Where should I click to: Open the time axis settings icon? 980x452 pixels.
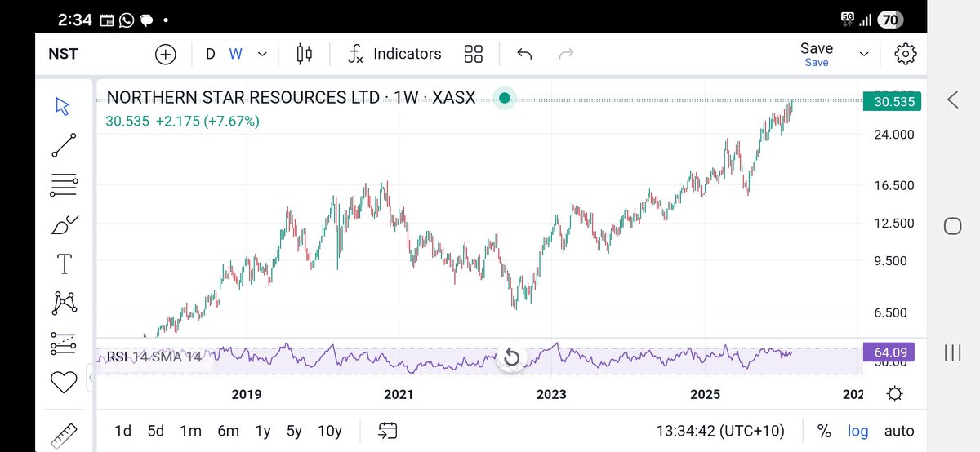point(894,394)
